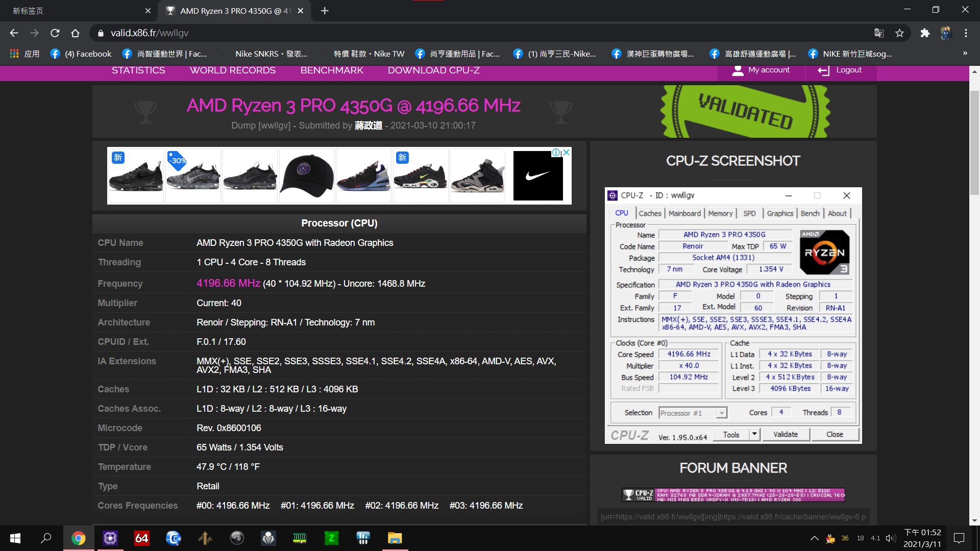This screenshot has width=980, height=551.
Task: Open the volume speaker tray icon
Action: click(891, 538)
